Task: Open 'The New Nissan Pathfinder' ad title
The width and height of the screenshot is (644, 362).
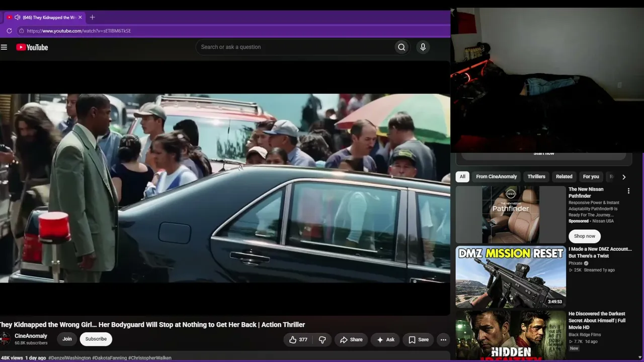Action: click(586, 193)
